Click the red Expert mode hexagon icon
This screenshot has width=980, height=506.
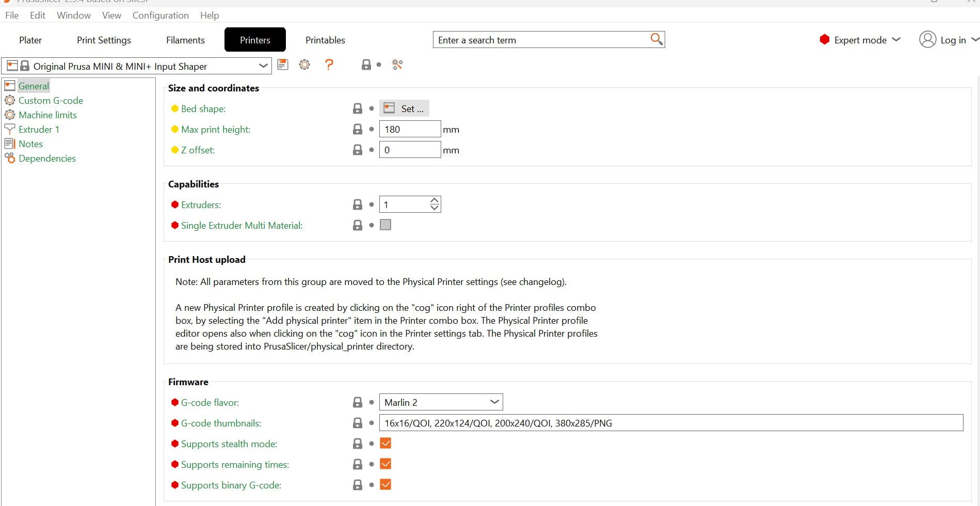[x=825, y=40]
